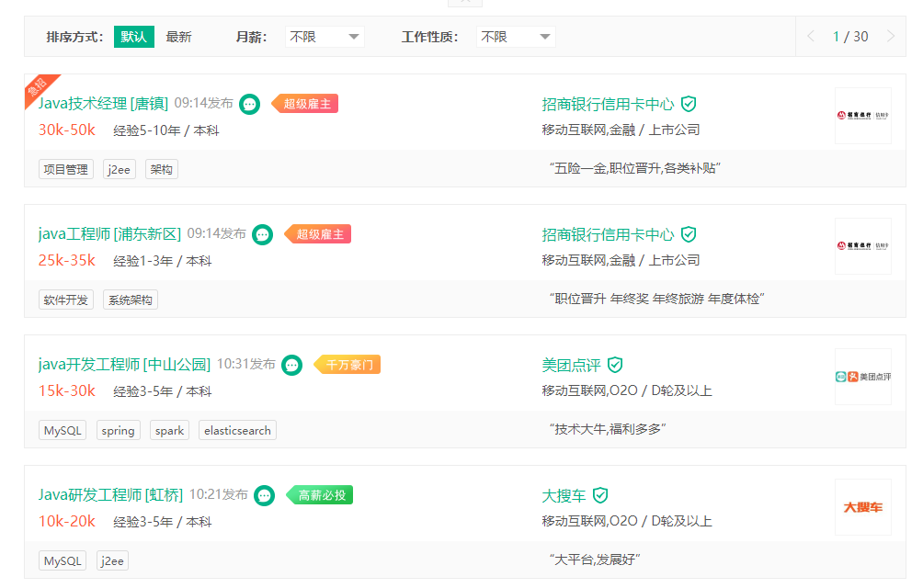The width and height of the screenshot is (923, 588).
Task: Open the 美团点评 company logo
Action: pos(863,377)
